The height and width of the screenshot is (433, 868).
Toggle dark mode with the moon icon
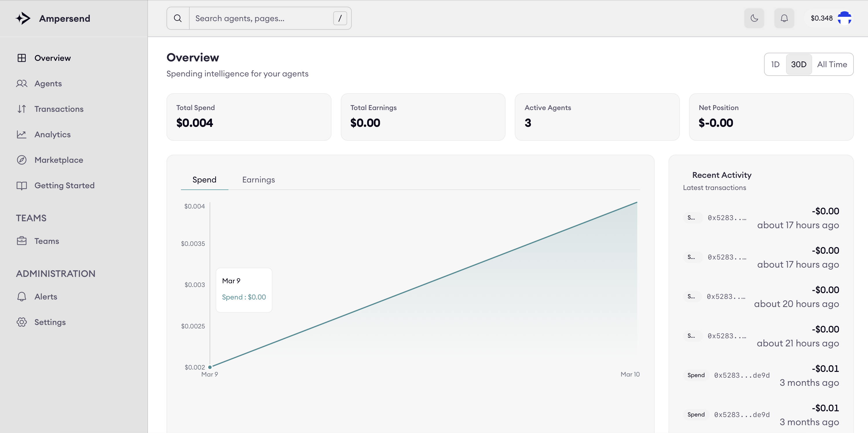[x=754, y=18]
